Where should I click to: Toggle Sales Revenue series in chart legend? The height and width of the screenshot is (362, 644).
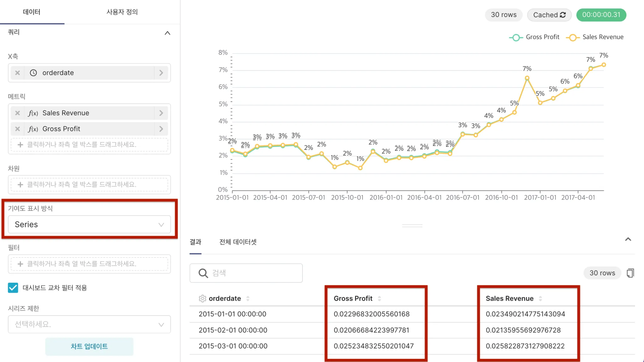point(595,37)
